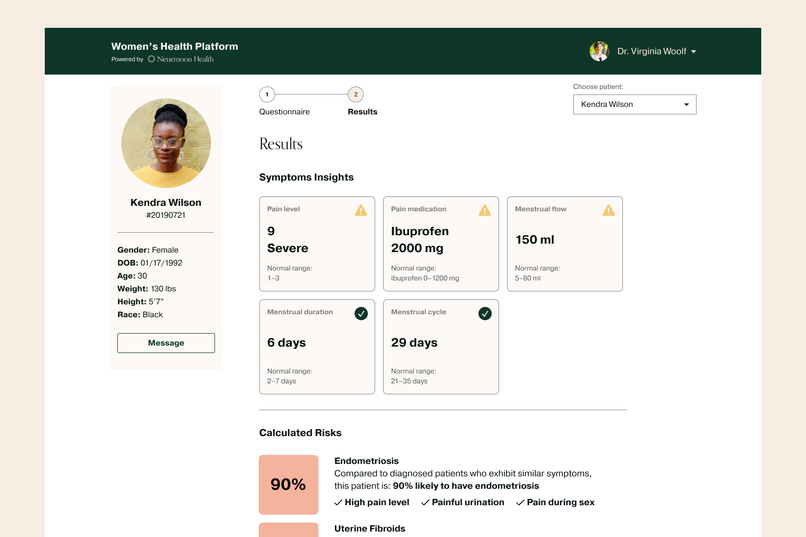806x537 pixels.
Task: Click the Kendra Wilson name heading
Action: 166,202
